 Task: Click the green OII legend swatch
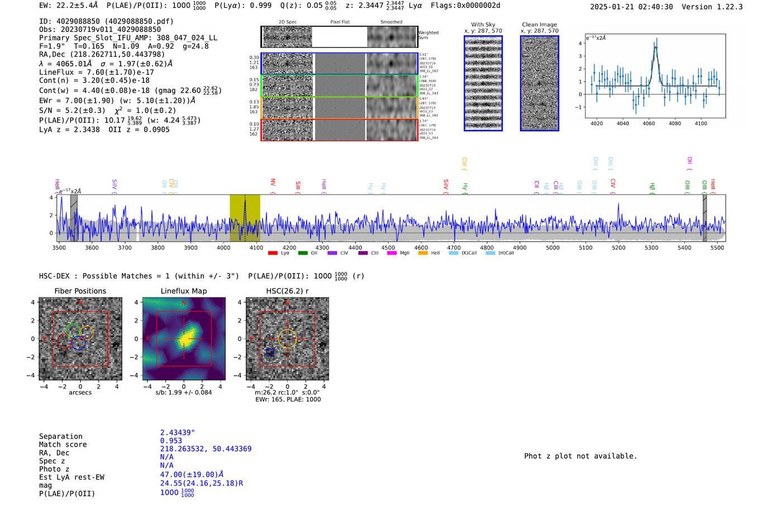[303, 253]
